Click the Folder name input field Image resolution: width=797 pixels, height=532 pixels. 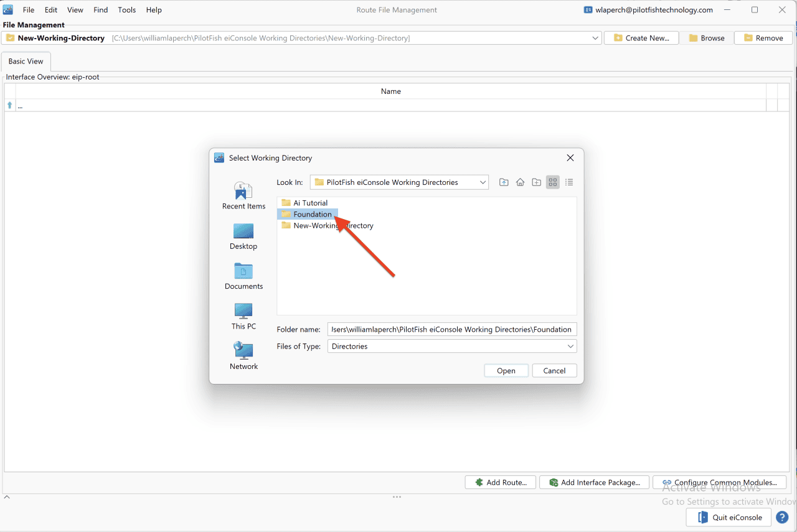452,329
